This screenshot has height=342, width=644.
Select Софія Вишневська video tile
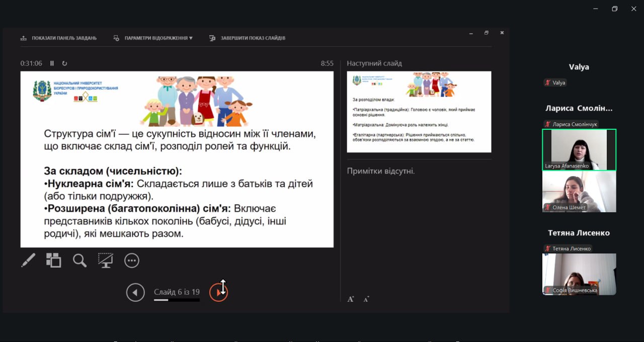pos(579,274)
